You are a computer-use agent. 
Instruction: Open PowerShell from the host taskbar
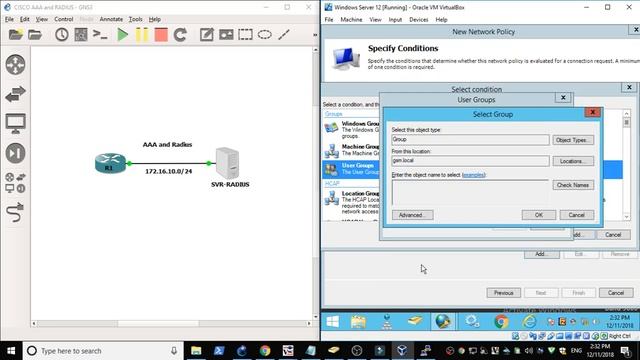219,351
